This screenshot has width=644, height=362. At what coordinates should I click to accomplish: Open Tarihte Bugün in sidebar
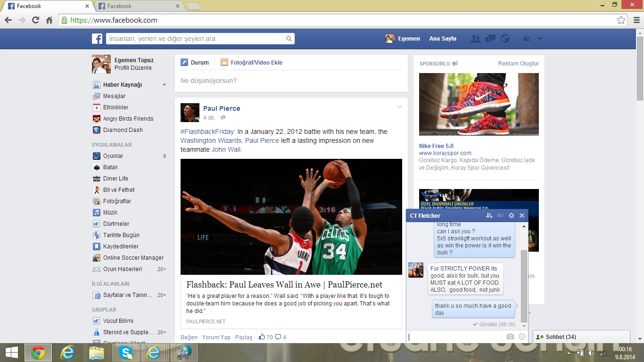tap(121, 235)
